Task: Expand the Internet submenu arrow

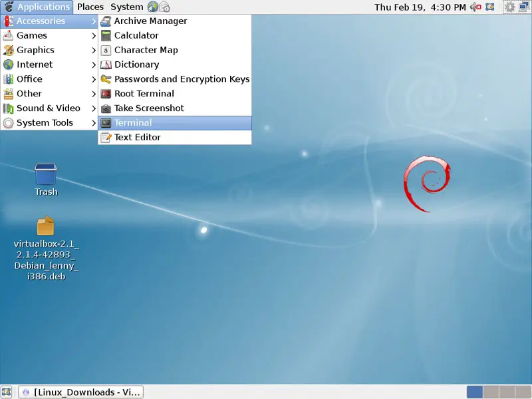Action: tap(94, 65)
